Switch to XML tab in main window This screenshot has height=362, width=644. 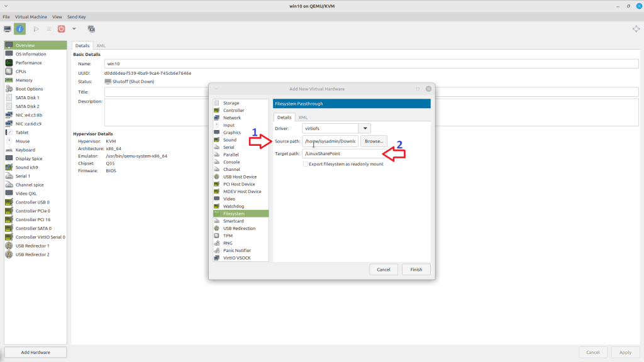[x=101, y=45]
